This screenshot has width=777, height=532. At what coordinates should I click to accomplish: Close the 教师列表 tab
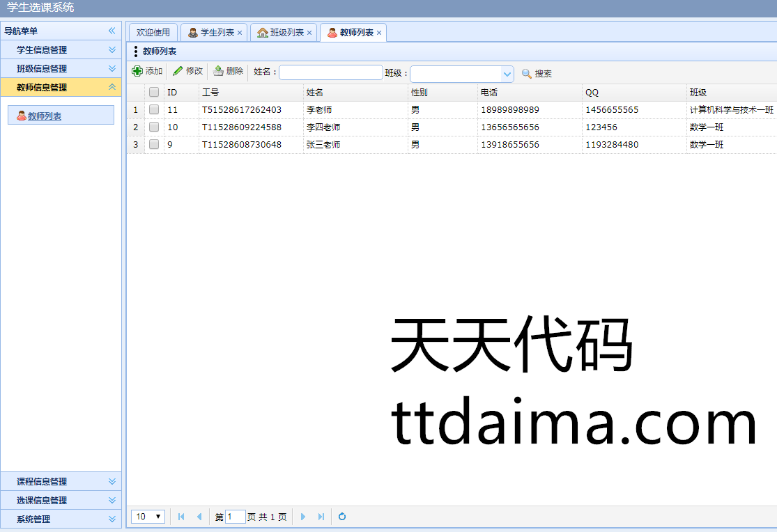tap(379, 33)
